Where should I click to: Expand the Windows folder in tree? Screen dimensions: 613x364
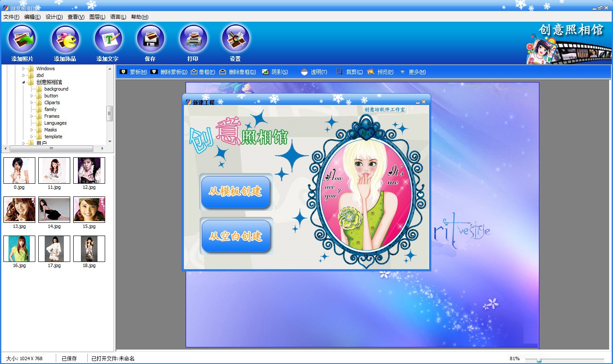pyautogui.click(x=23, y=68)
